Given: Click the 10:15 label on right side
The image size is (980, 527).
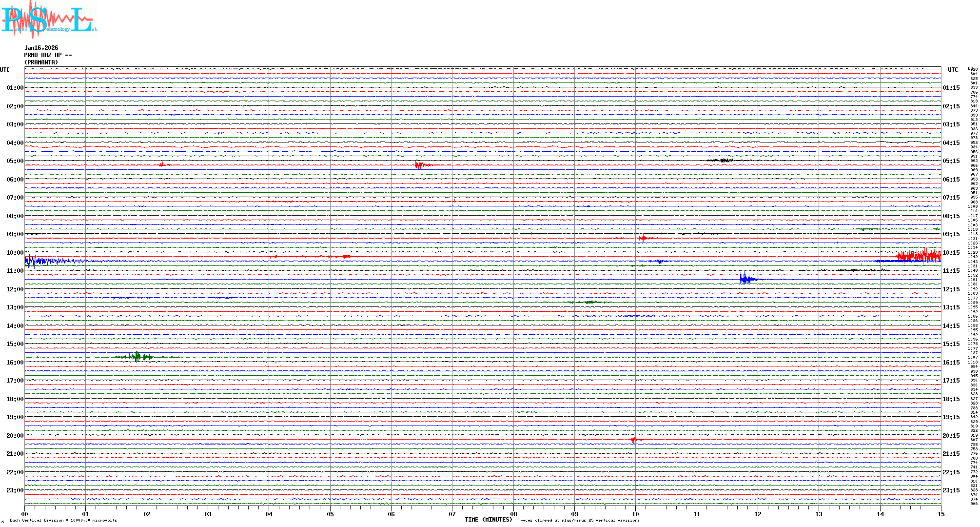Looking at the screenshot, I should (951, 253).
